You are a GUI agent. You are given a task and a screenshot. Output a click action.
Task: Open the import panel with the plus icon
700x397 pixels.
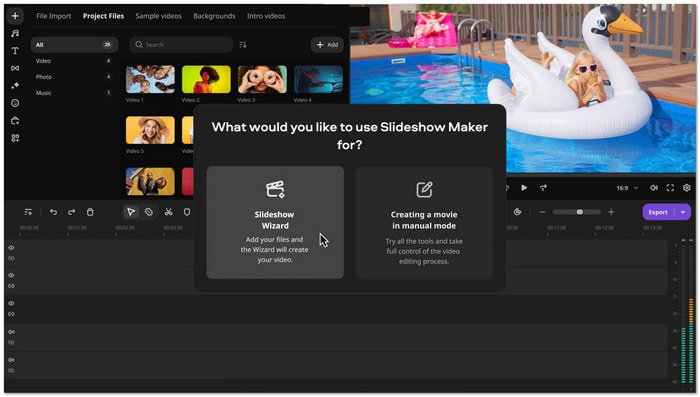point(15,16)
